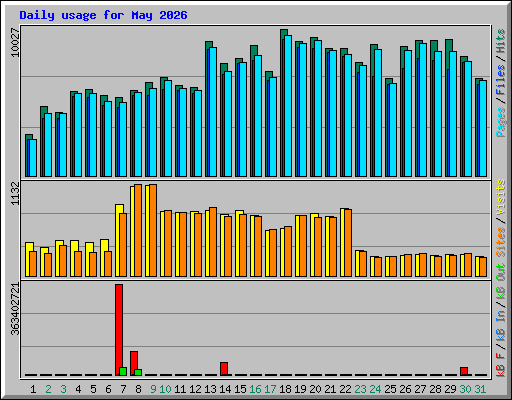This screenshot has height=400, width=512.
Task: Click day label 2 on the x-axis
Action: point(48,389)
